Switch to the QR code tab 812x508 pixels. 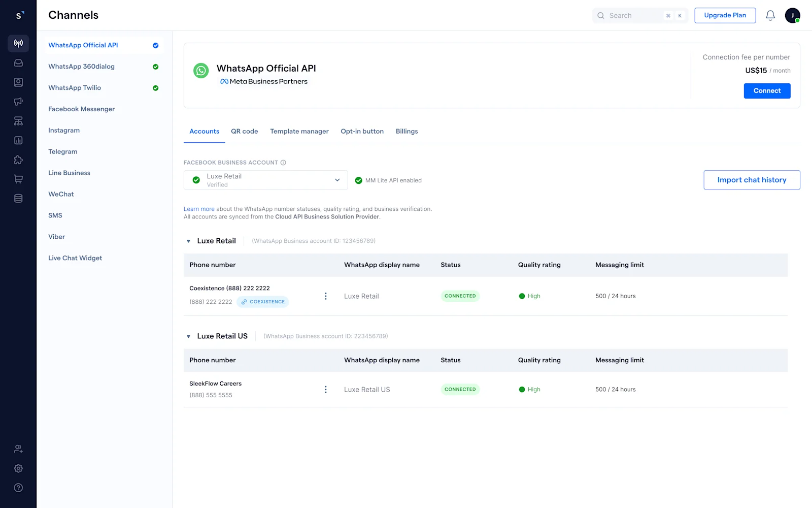pos(245,132)
